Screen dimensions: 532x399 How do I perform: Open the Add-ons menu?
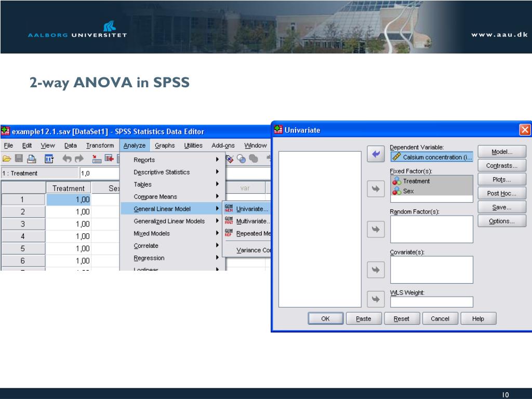pyautogui.click(x=223, y=145)
